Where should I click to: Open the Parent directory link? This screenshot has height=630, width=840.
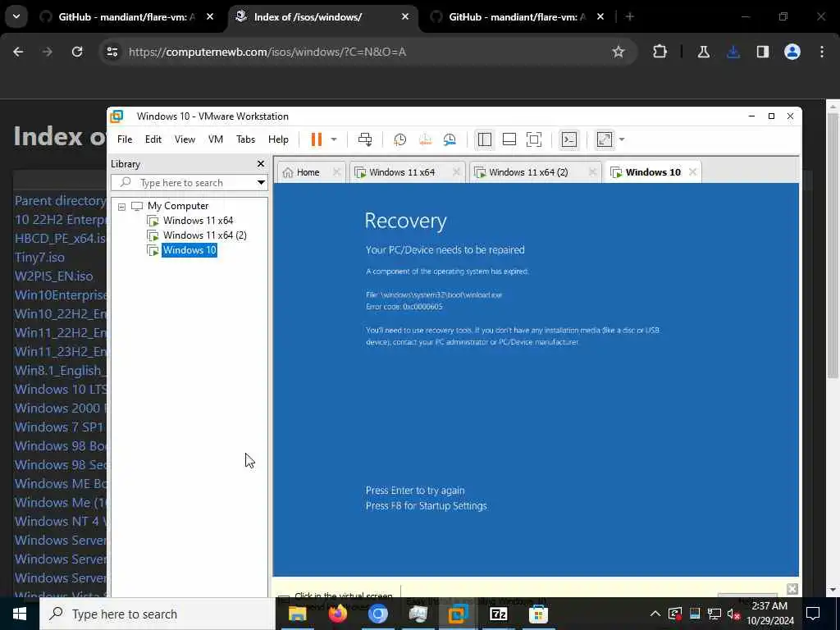60,200
